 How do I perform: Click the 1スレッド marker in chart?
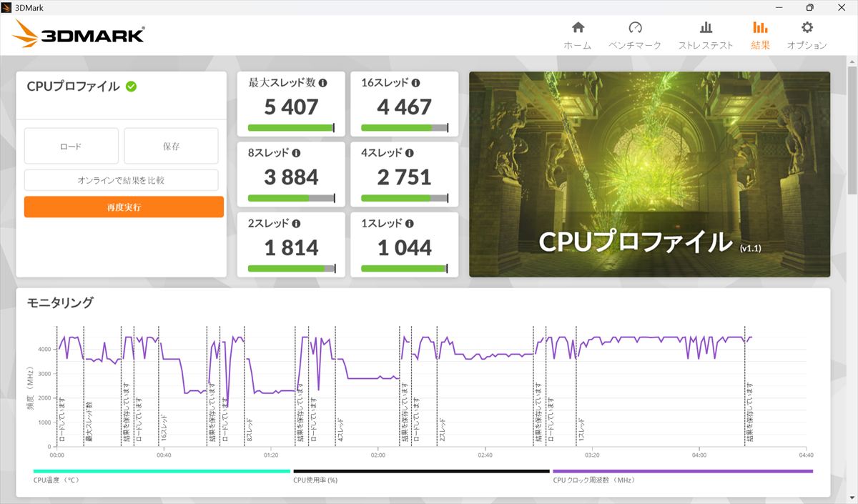(581, 430)
